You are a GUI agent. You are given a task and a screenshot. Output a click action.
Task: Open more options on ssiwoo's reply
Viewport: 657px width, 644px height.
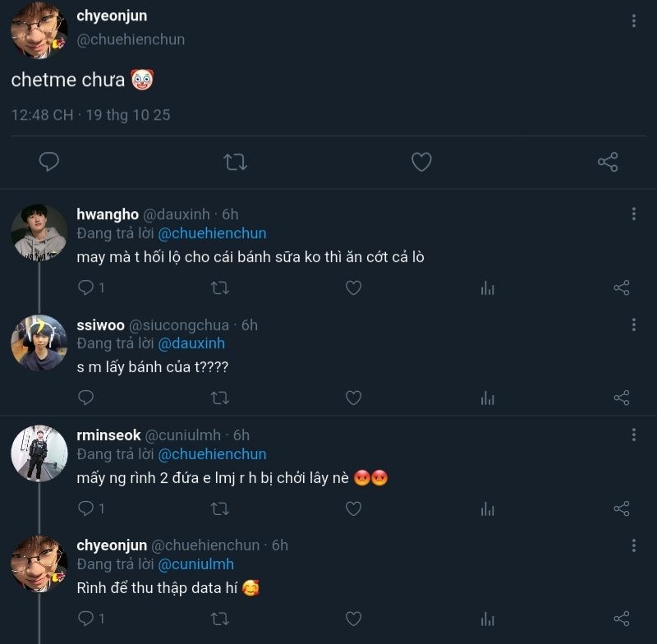pos(633,324)
